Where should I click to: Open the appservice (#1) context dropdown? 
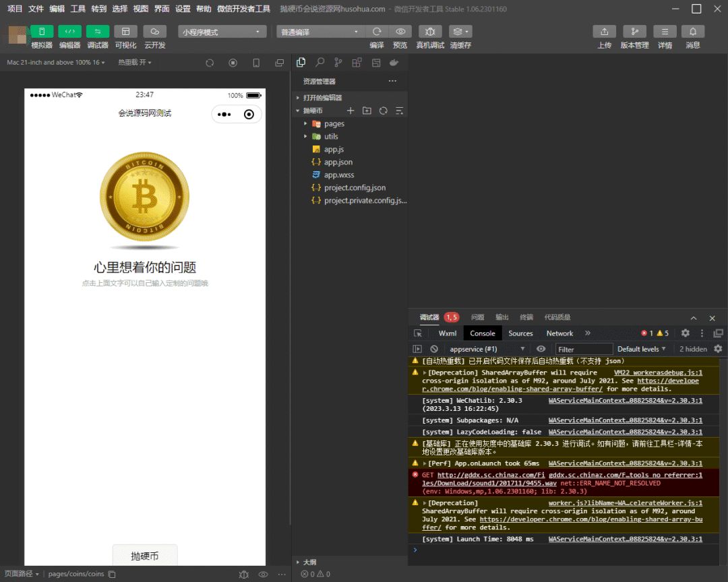487,349
